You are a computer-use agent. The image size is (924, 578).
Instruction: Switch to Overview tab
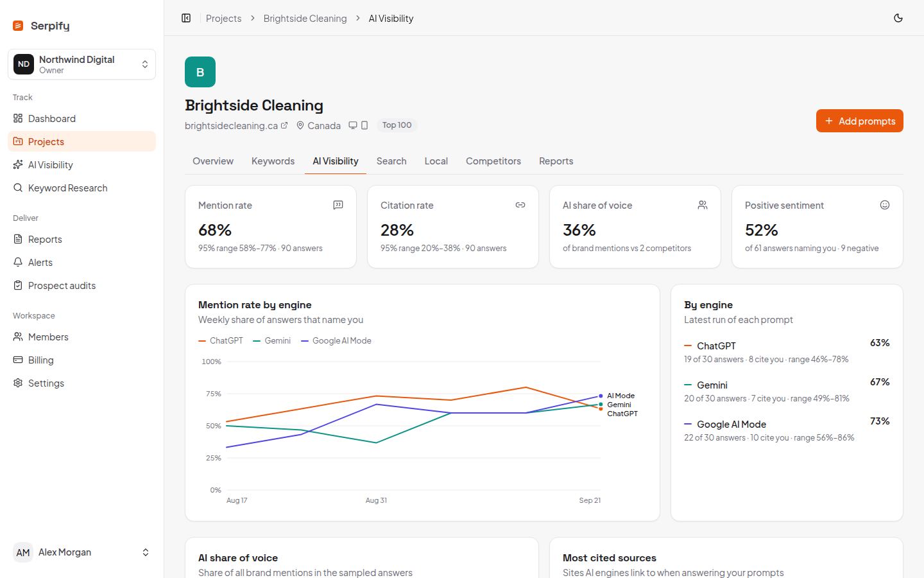coord(213,161)
